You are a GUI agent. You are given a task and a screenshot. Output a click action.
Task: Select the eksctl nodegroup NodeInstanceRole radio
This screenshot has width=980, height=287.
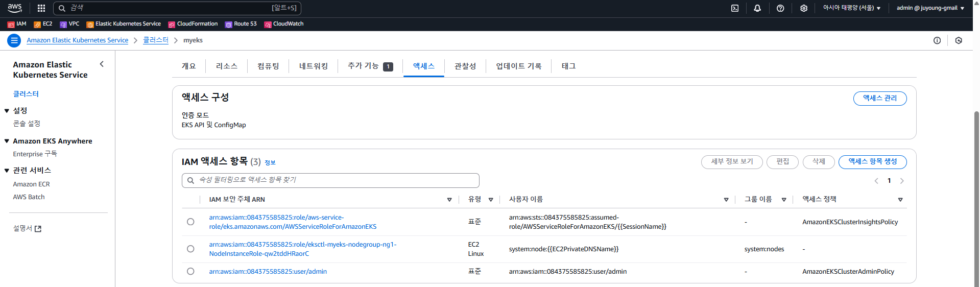click(x=190, y=249)
